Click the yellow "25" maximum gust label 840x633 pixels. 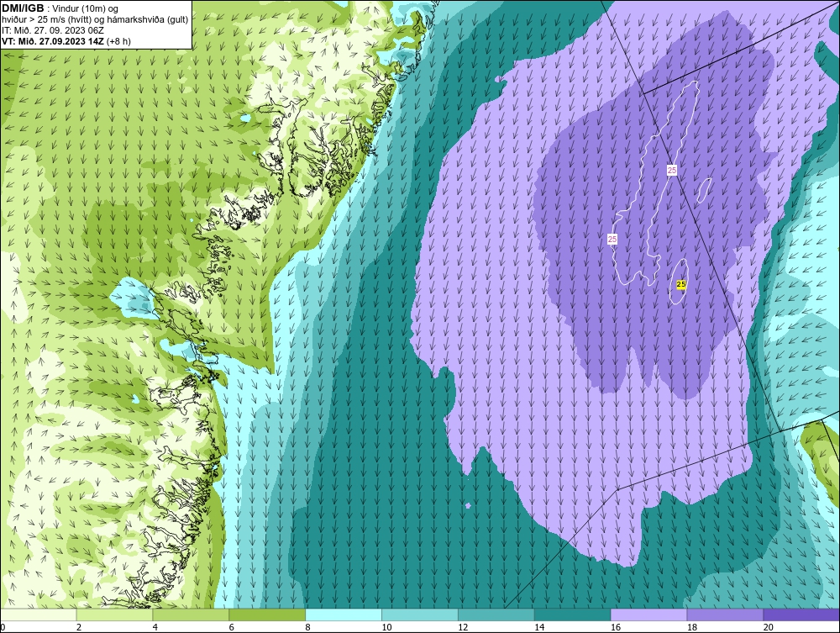click(x=681, y=284)
